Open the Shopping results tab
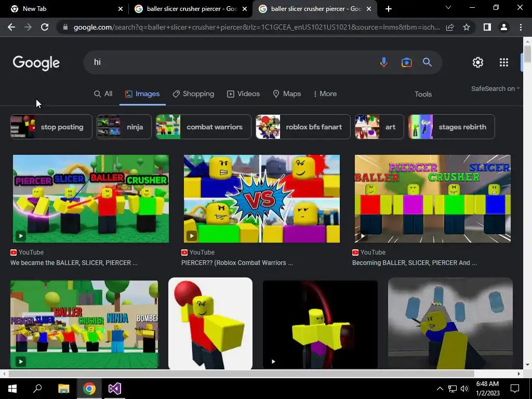The height and width of the screenshot is (399, 532). point(193,94)
